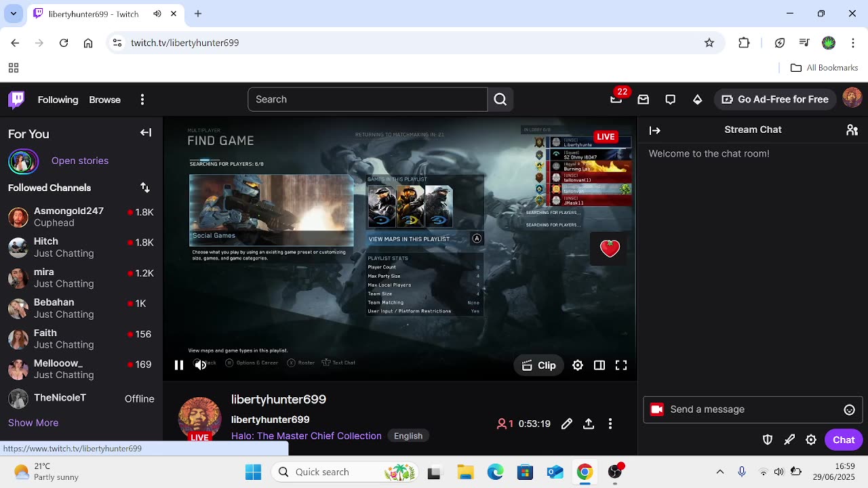Send message with the Chat button
868x488 pixels.
[x=844, y=440]
